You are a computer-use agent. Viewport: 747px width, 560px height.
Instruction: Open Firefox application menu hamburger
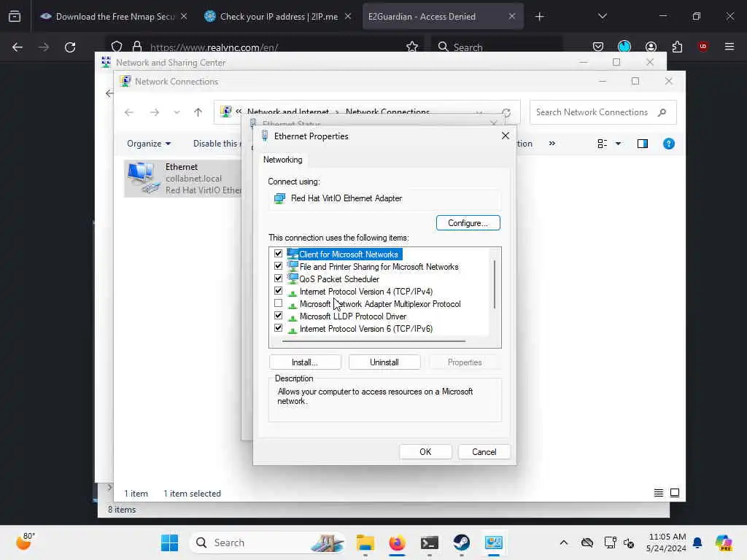click(x=729, y=47)
